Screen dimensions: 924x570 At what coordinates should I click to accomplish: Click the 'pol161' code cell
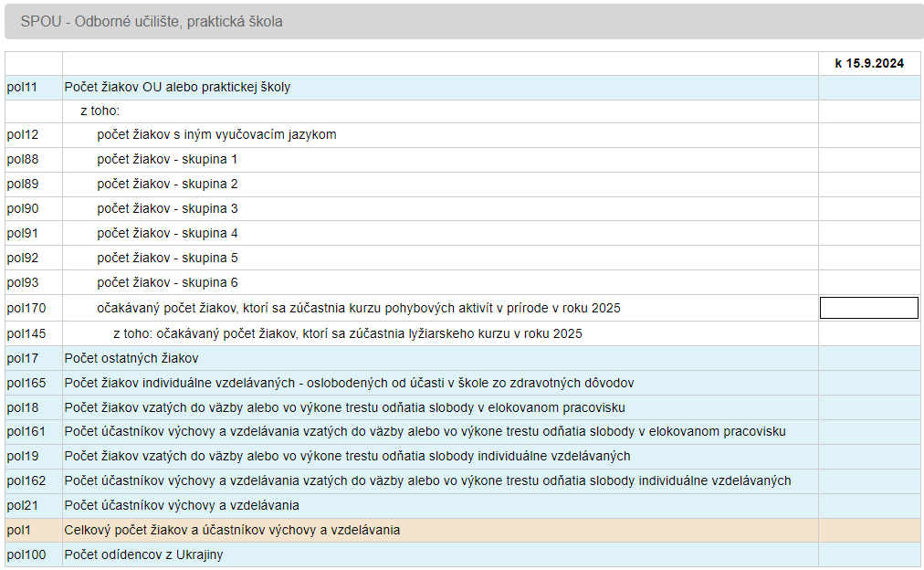[x=34, y=432]
